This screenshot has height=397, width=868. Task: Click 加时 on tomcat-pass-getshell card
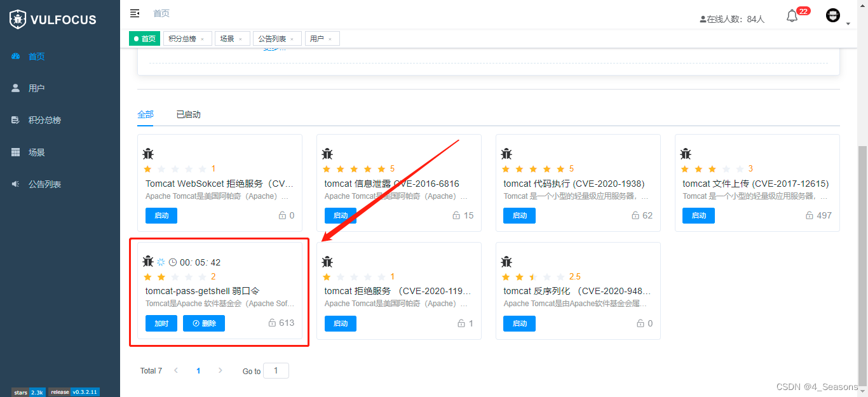(161, 323)
